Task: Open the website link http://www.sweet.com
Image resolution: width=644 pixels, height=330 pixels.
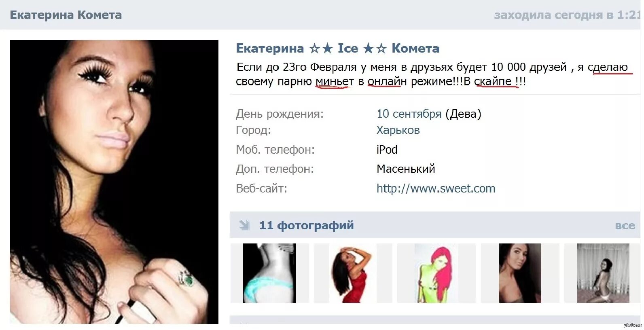Action: 436,188
